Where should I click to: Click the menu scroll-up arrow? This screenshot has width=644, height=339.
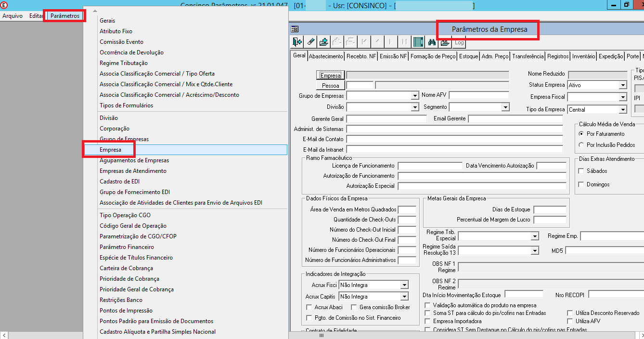click(x=95, y=11)
